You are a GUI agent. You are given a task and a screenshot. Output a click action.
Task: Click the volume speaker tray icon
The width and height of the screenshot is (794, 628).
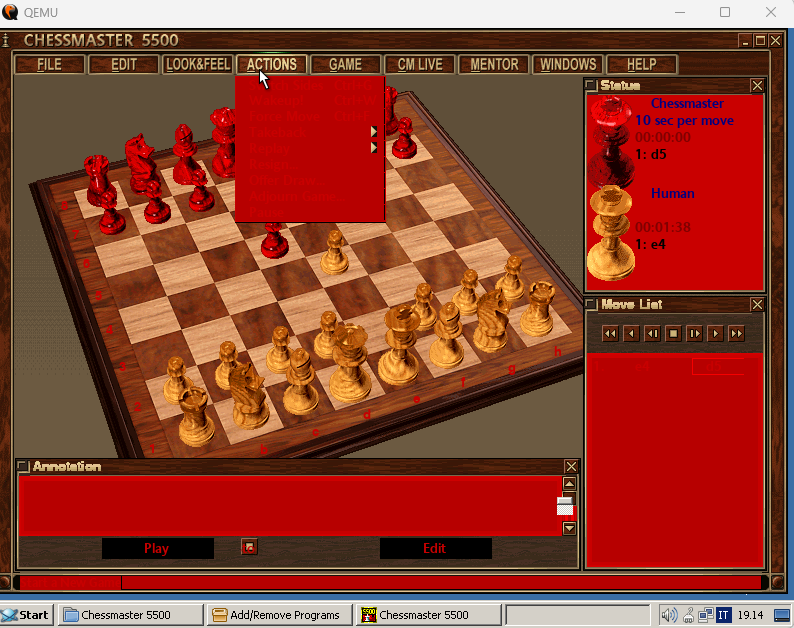click(x=669, y=615)
